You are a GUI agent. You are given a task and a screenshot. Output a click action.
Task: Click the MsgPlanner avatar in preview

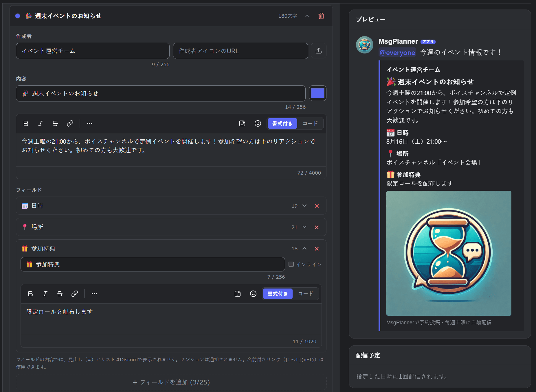pyautogui.click(x=364, y=45)
